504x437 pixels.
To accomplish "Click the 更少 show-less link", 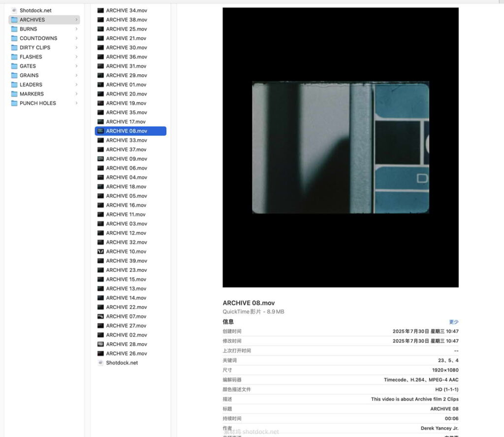I will (453, 322).
